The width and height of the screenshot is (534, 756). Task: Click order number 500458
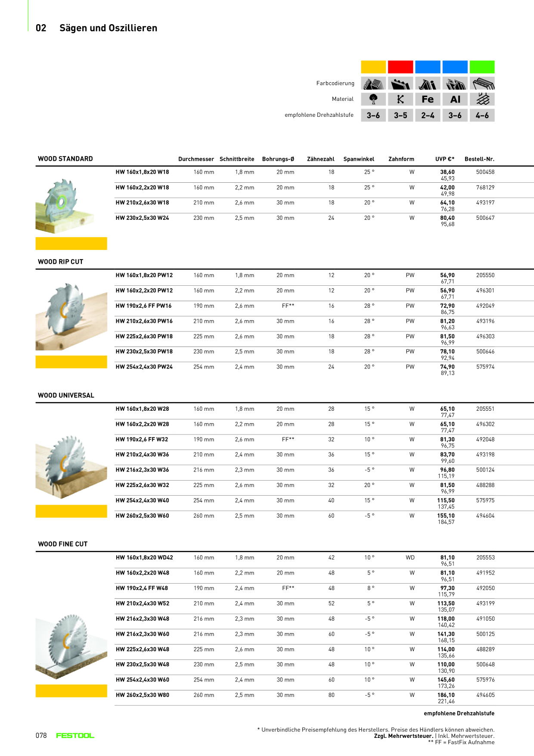pyautogui.click(x=485, y=172)
